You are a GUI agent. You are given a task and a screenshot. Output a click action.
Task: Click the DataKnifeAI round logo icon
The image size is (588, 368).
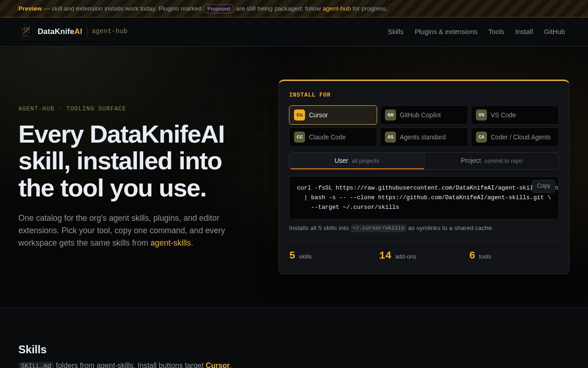click(x=26, y=32)
